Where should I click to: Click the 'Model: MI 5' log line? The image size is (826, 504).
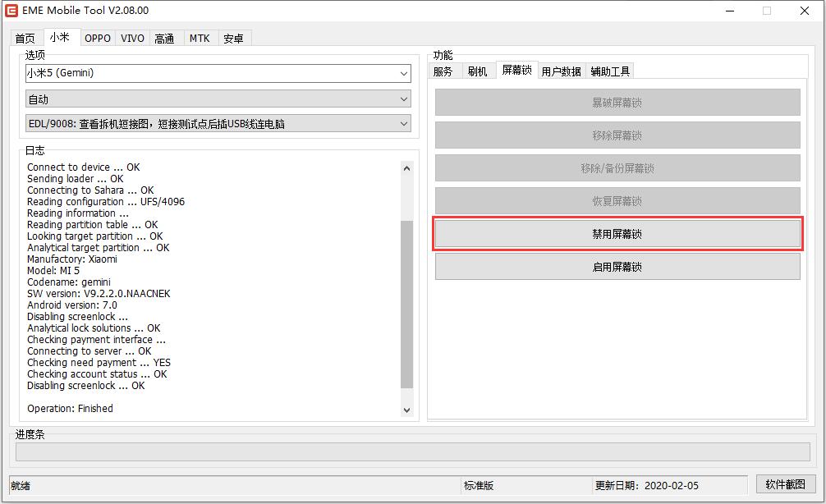click(53, 271)
